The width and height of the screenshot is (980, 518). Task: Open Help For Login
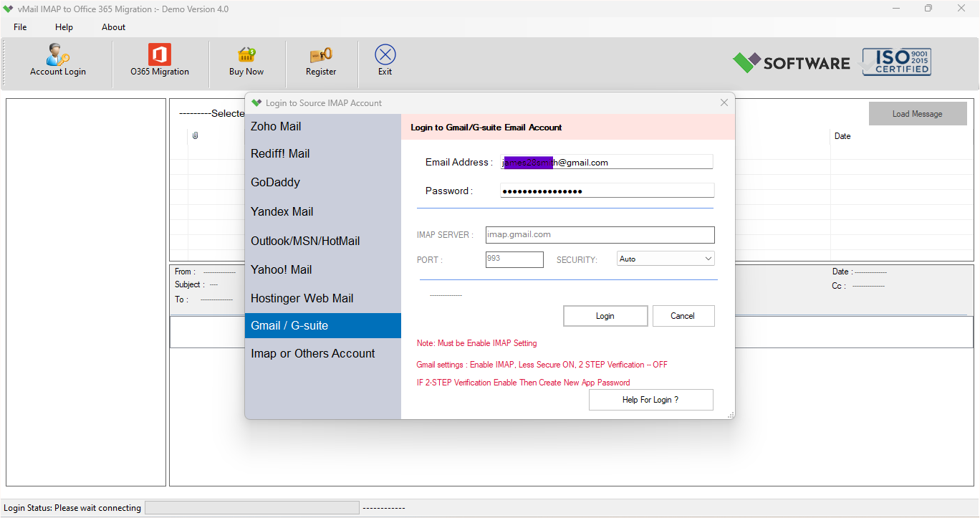coord(650,400)
